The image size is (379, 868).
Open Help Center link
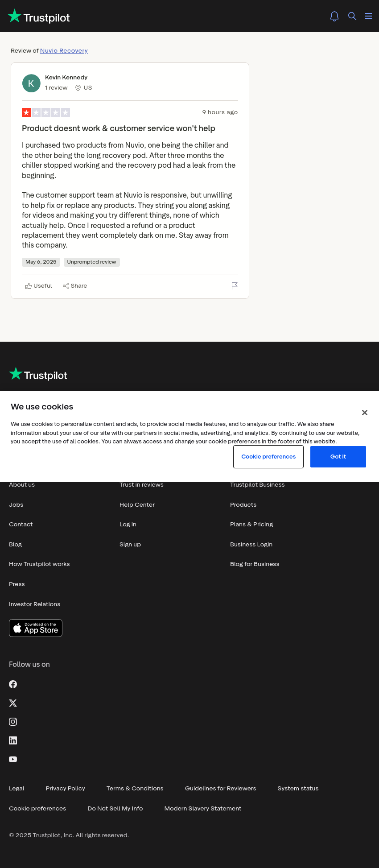click(137, 505)
